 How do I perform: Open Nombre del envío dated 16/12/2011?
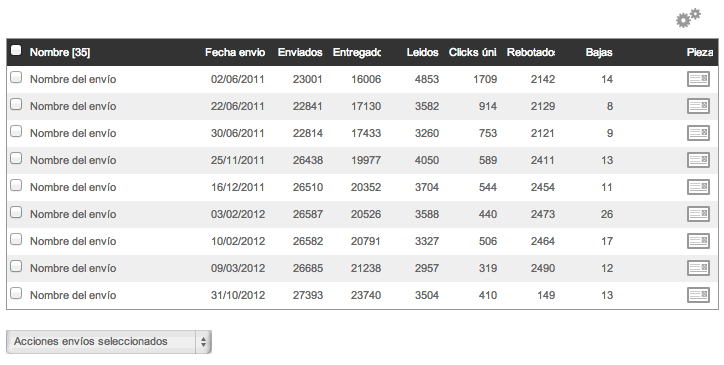[73, 187]
